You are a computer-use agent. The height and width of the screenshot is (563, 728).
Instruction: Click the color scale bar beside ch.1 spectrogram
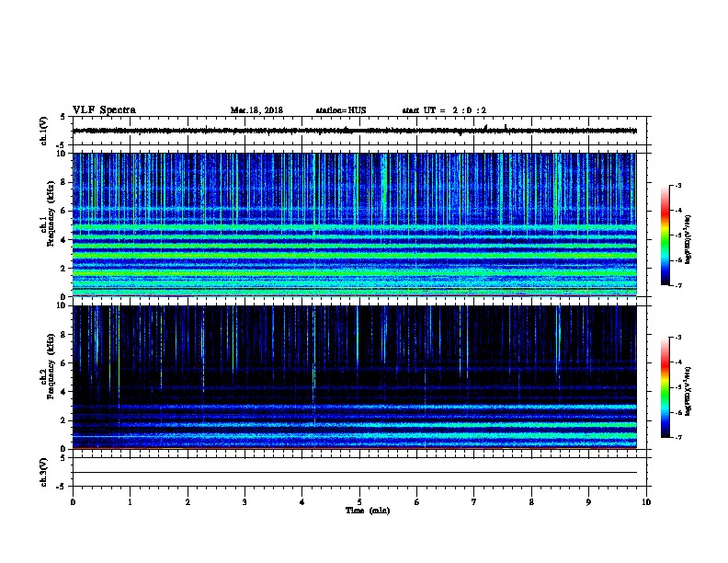click(665, 236)
